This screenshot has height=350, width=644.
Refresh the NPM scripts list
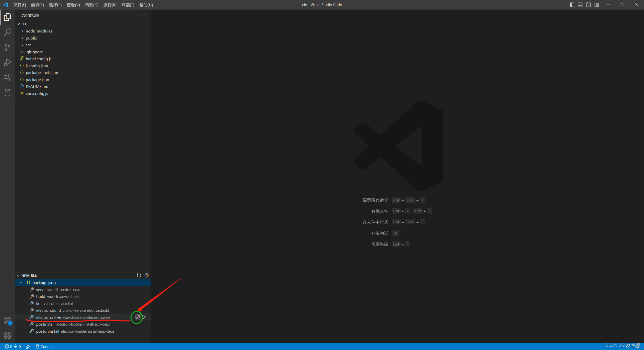tap(139, 275)
